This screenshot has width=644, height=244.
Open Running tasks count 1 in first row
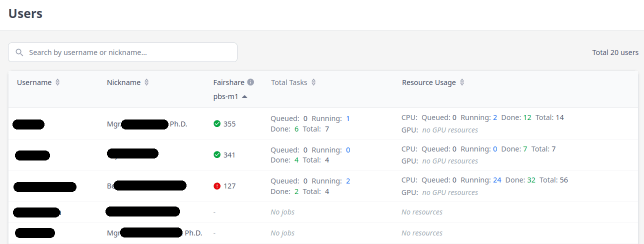(x=348, y=118)
